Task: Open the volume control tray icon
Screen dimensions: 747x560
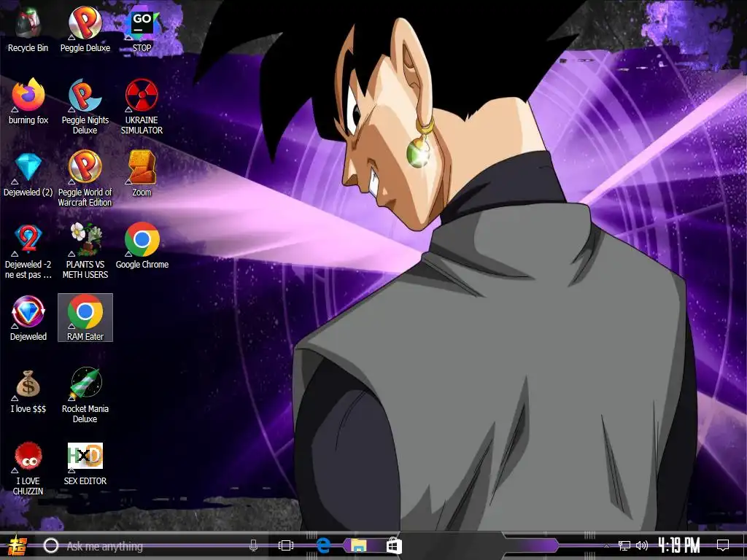Action: (642, 545)
